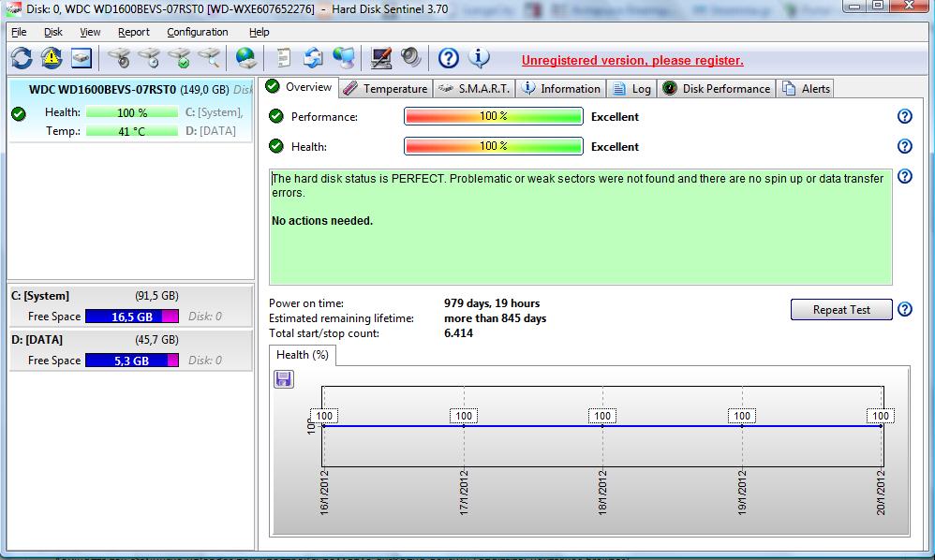Screen dimensions: 935x560
Task: Click the disk with stethoscope test icon
Action: pyautogui.click(x=119, y=58)
